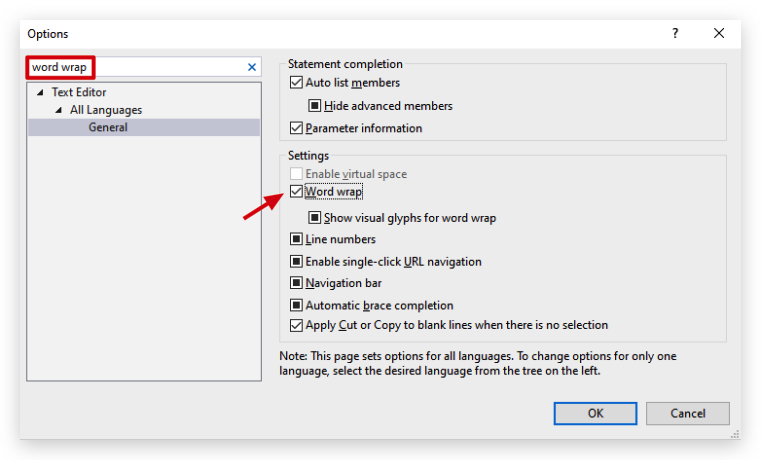Toggle Line numbers checkbox
The image size is (761, 460).
[296, 239]
